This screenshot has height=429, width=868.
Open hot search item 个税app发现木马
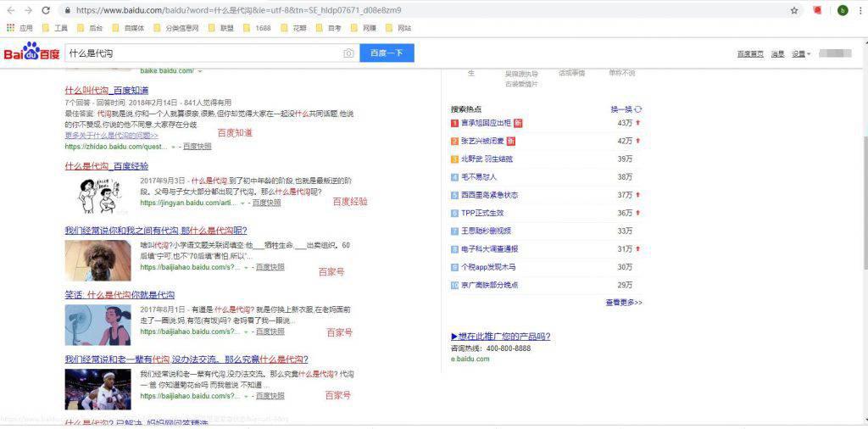[x=488, y=267]
